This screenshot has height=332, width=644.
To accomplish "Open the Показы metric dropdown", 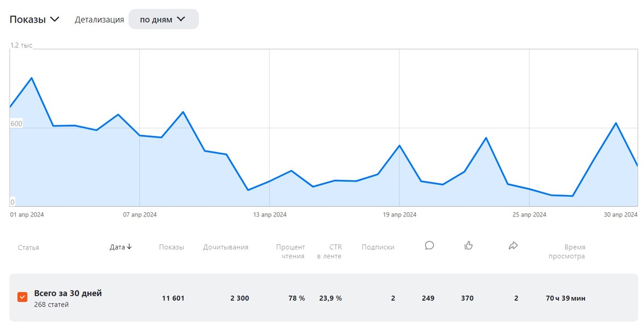I will point(34,19).
